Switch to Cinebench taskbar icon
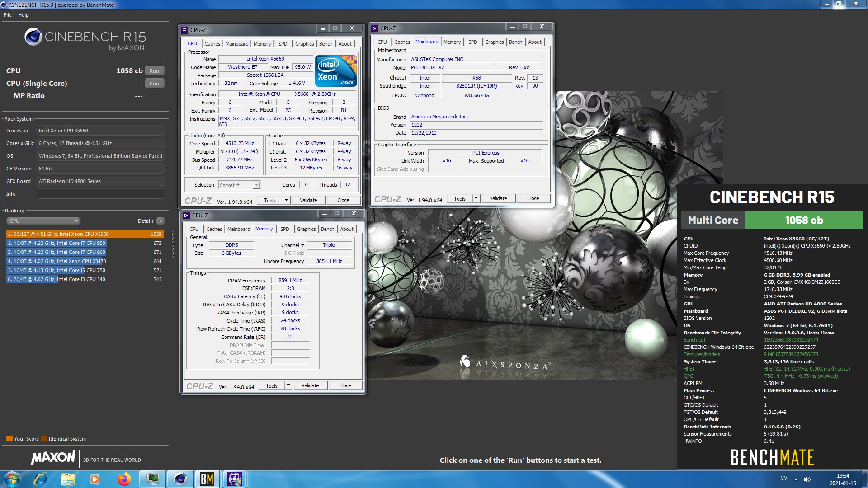 tap(180, 479)
